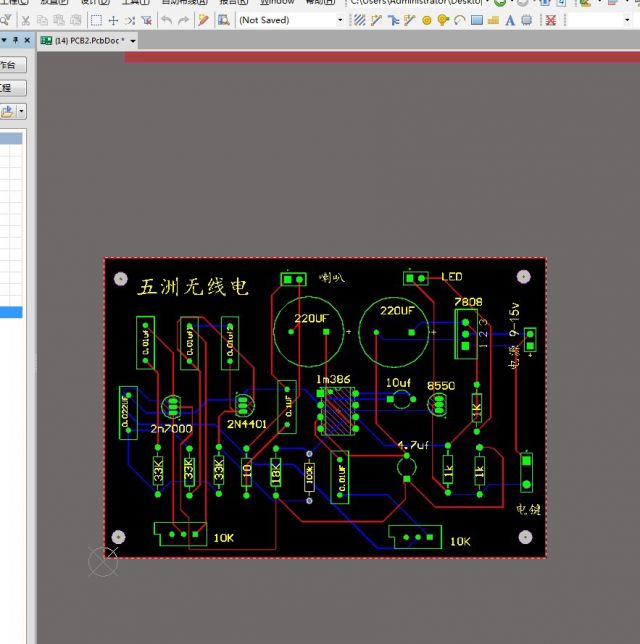Select the 7808 regulator label
Image resolution: width=640 pixels, height=644 pixels.
468,302
